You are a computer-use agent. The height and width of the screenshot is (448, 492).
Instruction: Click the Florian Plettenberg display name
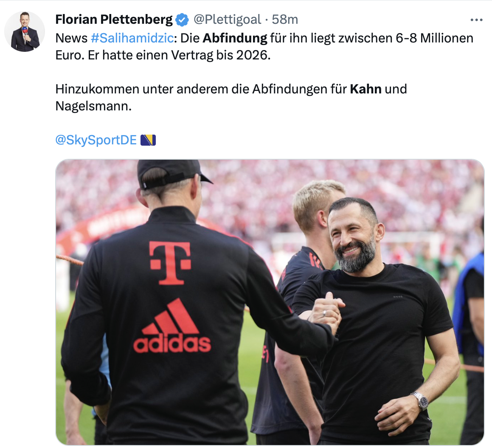tap(114, 20)
